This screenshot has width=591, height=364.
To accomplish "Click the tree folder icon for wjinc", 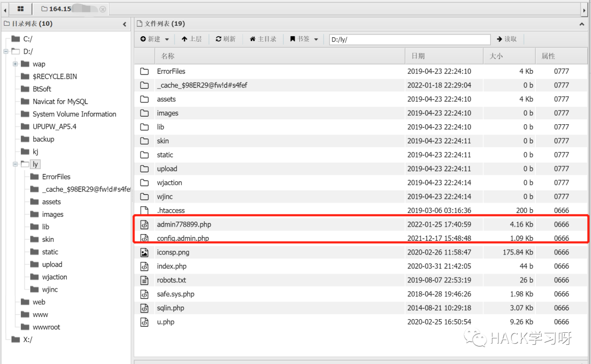I will [34, 290].
